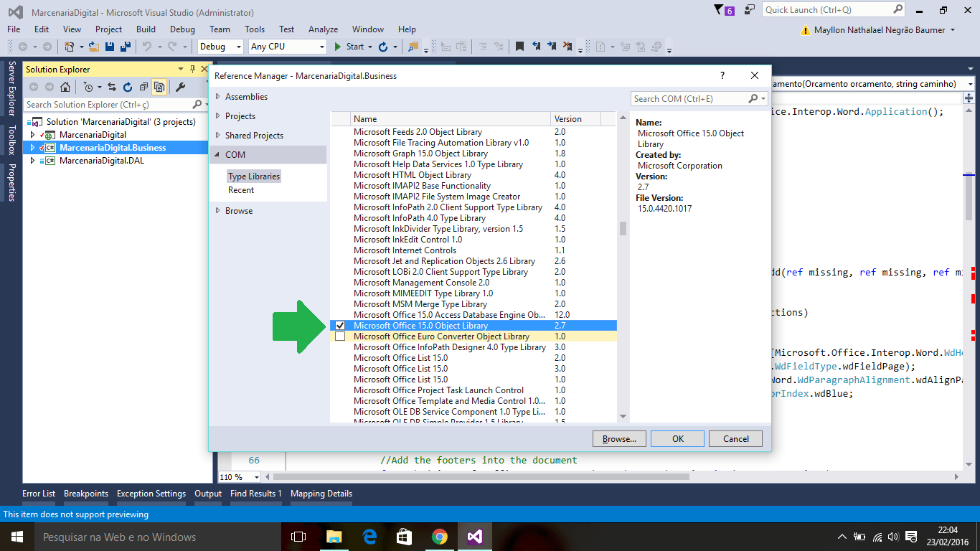Collapse the COM section
Viewport: 980px width, 551px height.
pos(218,155)
